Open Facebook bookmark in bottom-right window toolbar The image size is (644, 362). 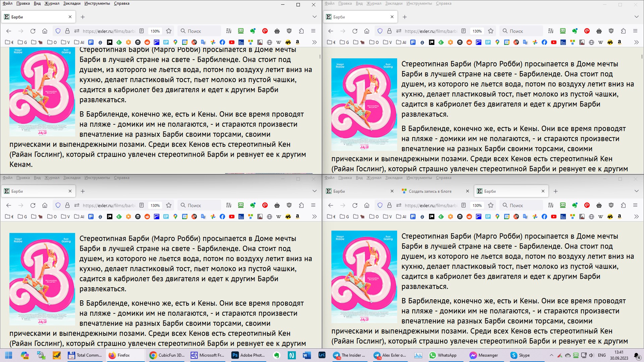point(544,217)
